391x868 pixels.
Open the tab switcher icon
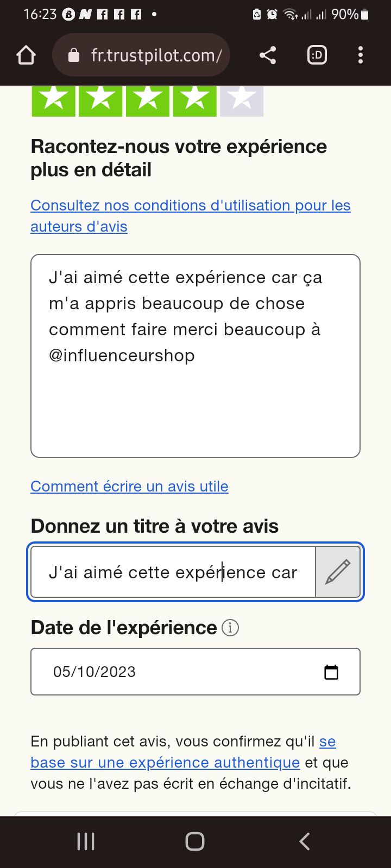tap(317, 55)
